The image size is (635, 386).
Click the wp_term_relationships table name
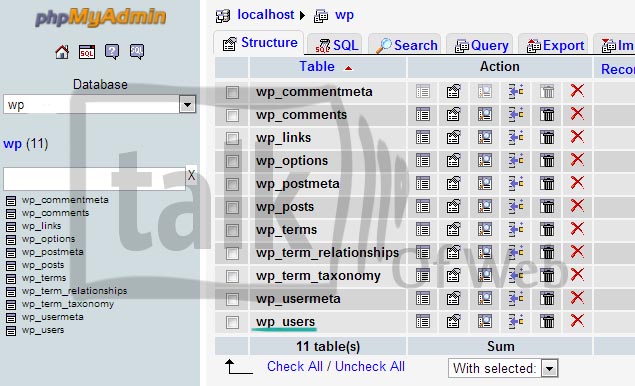click(327, 253)
